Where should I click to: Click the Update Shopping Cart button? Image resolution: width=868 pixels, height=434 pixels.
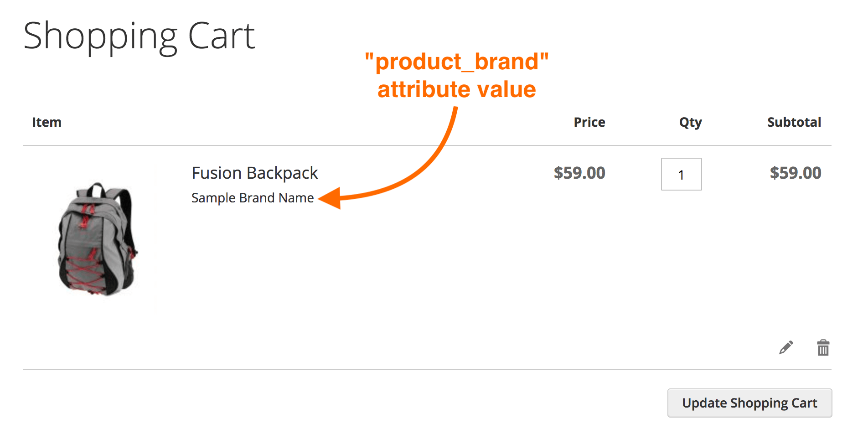[749, 403]
